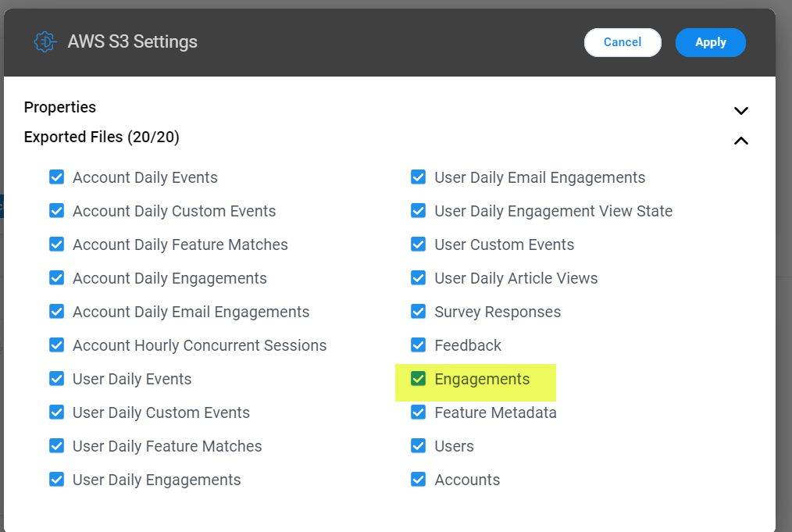Uncheck the Users export checkbox
792x532 pixels.
(418, 445)
